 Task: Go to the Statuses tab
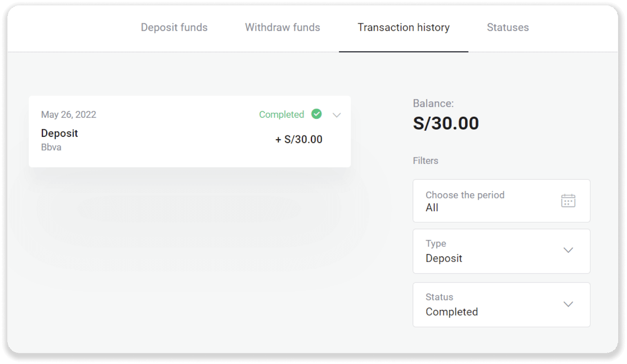click(507, 27)
